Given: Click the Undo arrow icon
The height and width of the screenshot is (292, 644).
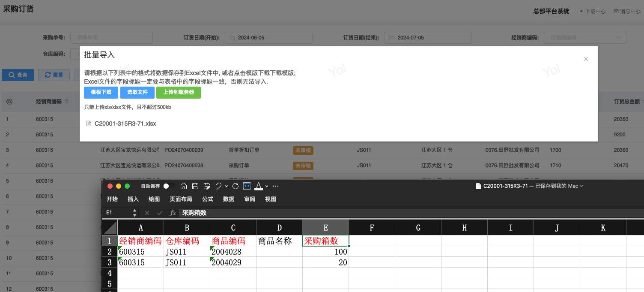Looking at the screenshot, I should 218,186.
